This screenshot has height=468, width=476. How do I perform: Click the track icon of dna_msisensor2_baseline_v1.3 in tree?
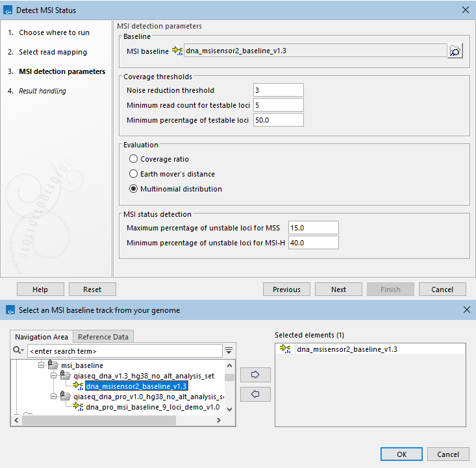pyautogui.click(x=78, y=386)
